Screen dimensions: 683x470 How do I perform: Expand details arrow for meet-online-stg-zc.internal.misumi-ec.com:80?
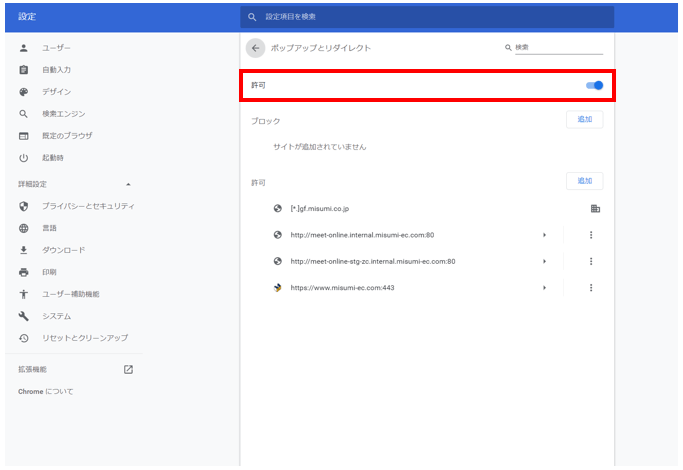[545, 261]
